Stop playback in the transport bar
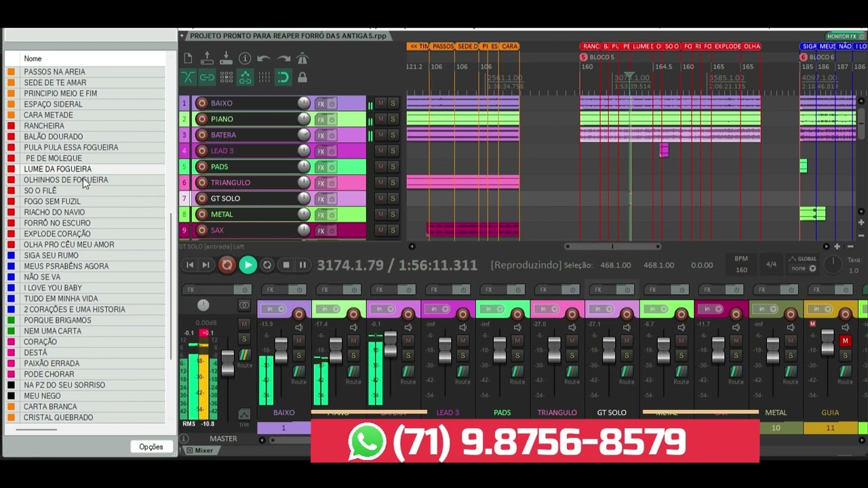Image resolution: width=868 pixels, height=488 pixels. (x=286, y=265)
